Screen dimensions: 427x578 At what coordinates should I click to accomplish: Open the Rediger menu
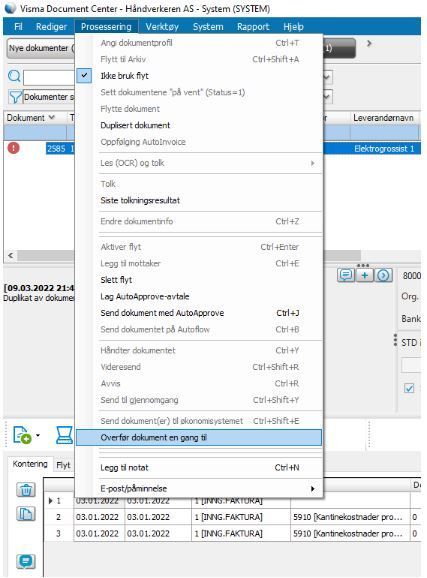tap(51, 27)
